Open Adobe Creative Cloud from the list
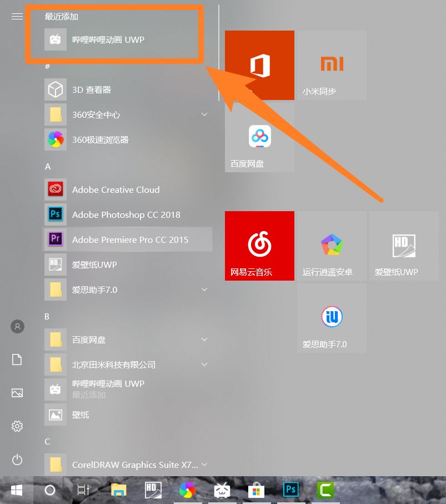446x504 pixels. [116, 189]
